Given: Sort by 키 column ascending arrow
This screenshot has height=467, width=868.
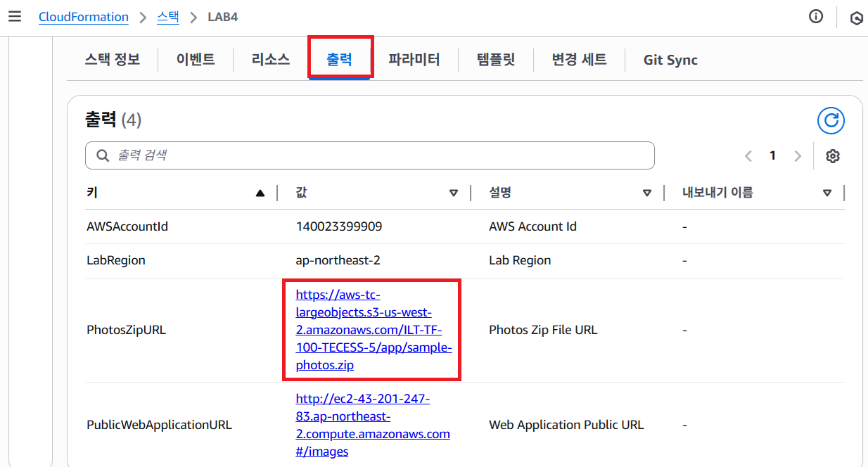Looking at the screenshot, I should point(261,193).
